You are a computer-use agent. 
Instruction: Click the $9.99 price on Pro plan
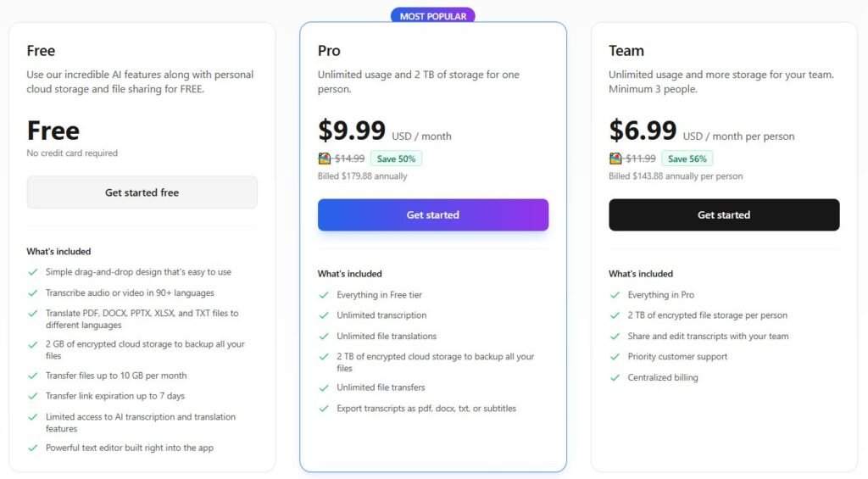coord(352,131)
